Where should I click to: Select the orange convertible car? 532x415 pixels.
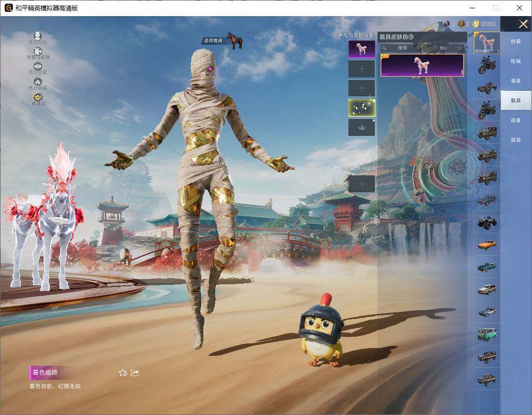coord(487,245)
